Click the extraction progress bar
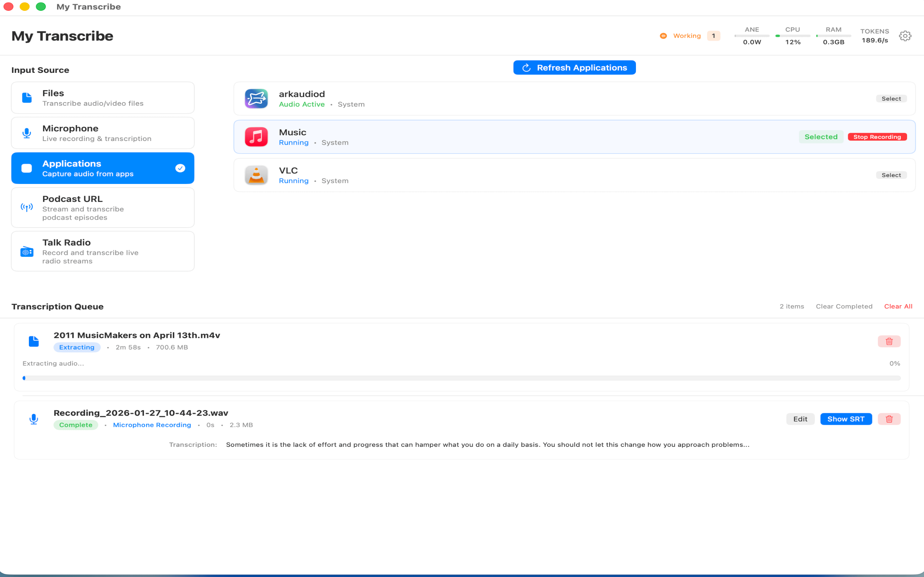 tap(458, 378)
